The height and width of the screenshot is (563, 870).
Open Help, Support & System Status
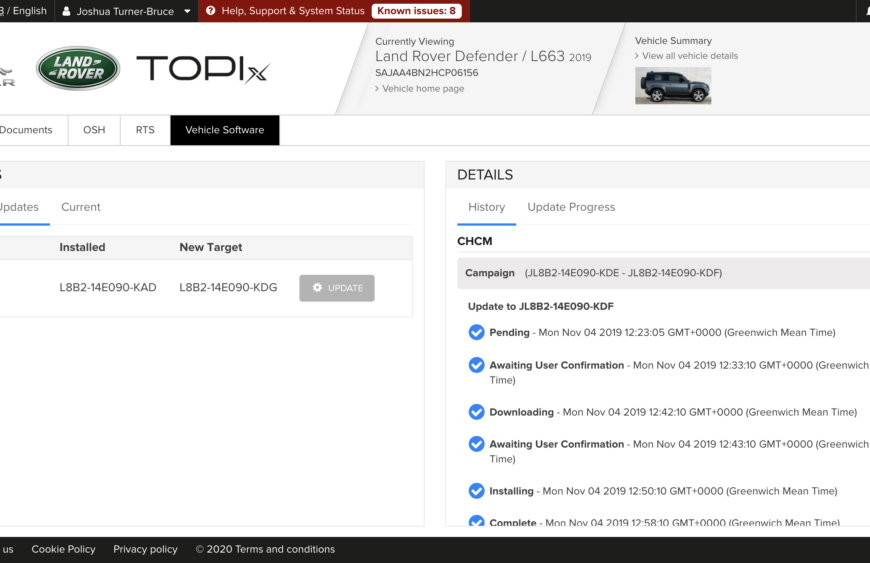pyautogui.click(x=293, y=11)
